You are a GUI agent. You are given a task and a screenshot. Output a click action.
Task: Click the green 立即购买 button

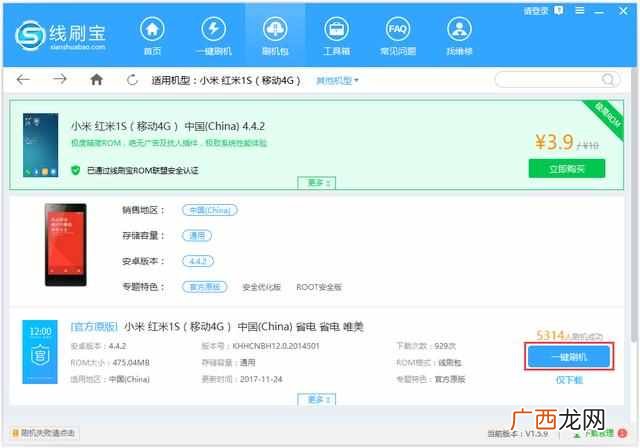pos(567,169)
